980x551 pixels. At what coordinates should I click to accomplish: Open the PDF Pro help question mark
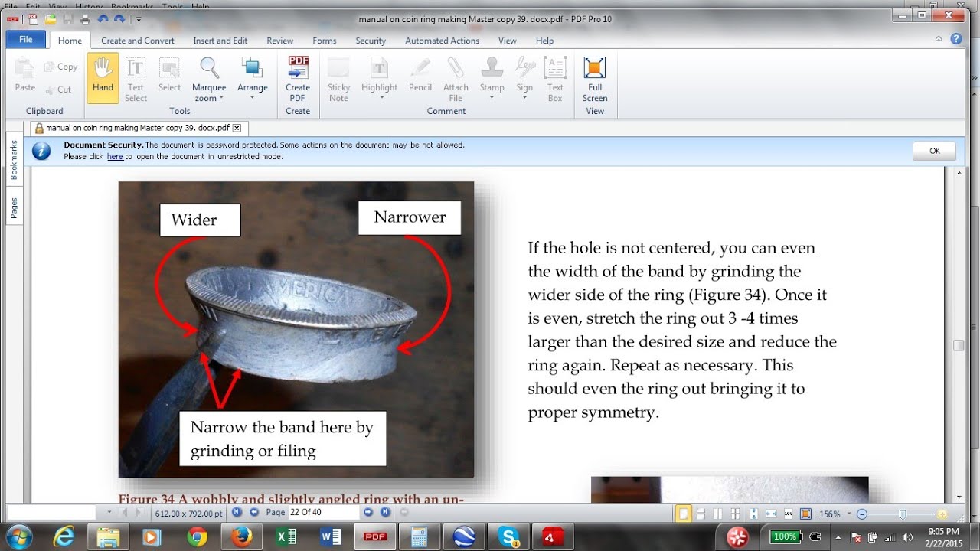coord(956,39)
